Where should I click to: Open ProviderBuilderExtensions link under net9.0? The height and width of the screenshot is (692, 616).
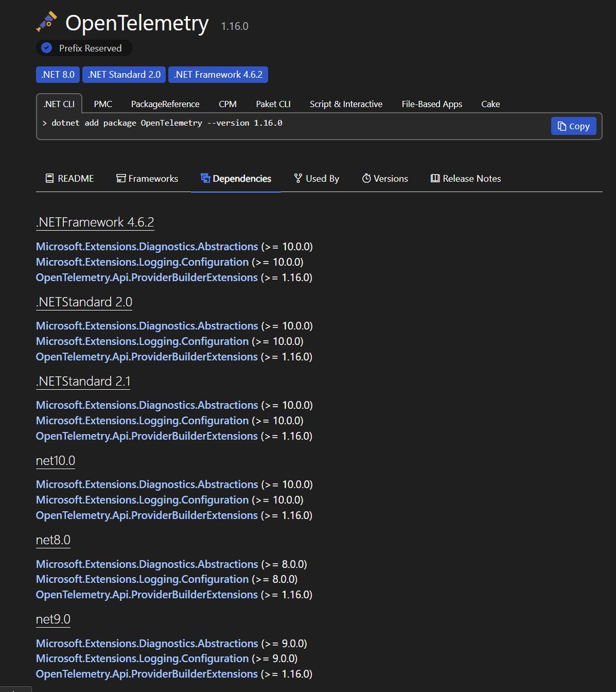click(x=147, y=674)
